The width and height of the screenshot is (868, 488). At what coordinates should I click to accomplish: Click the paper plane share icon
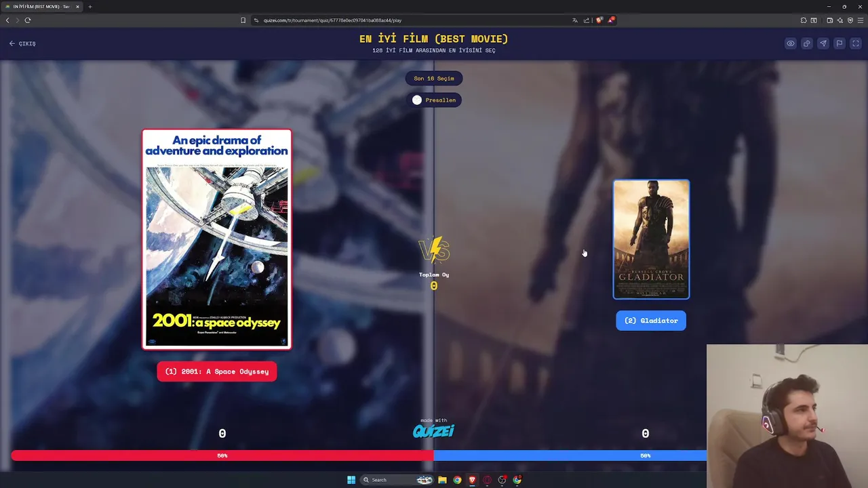tap(823, 43)
